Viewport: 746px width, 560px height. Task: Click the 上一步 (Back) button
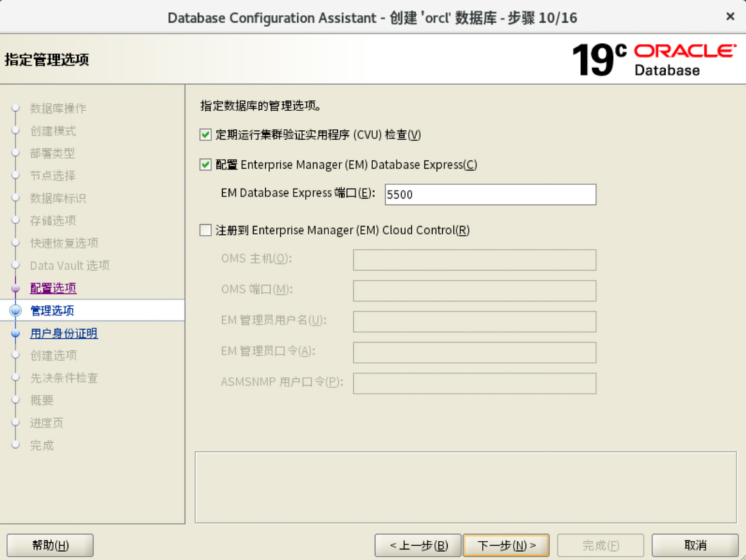coord(418,546)
